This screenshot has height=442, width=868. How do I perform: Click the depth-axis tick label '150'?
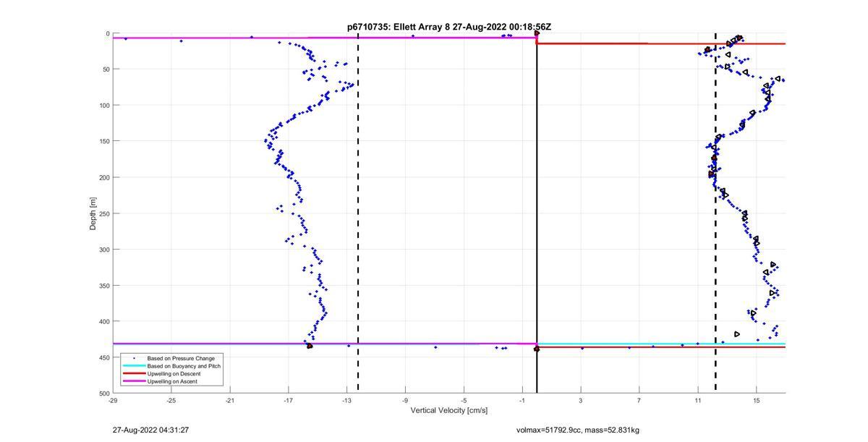pyautogui.click(x=104, y=142)
